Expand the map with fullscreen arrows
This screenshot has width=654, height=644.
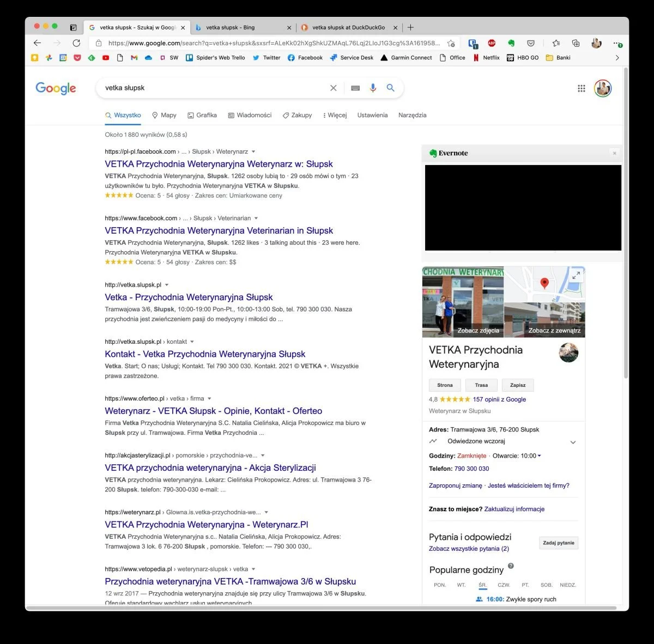(x=576, y=276)
